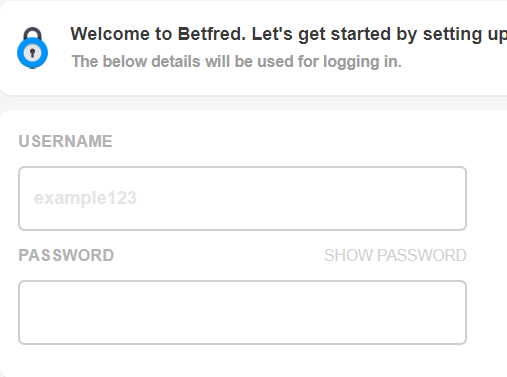This screenshot has width=507, height=377.
Task: Click the Welcome to Betfred heading
Action: [289, 34]
